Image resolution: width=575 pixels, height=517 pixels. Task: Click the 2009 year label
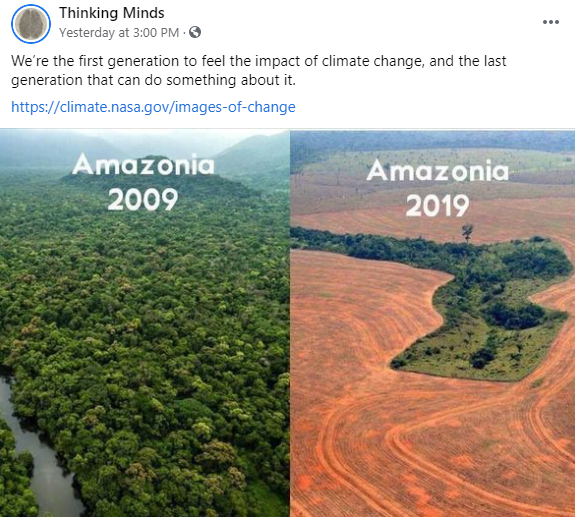click(x=143, y=199)
